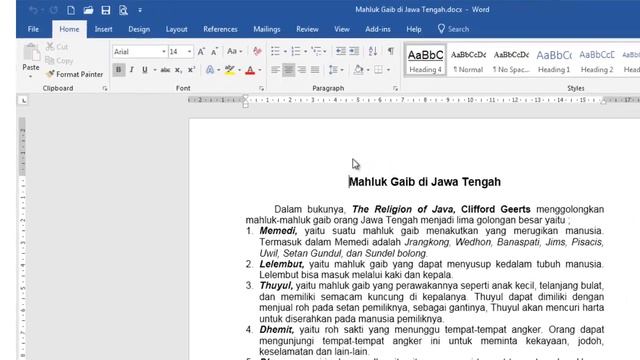
Task: Click the Open folder icon
Action: point(88,10)
